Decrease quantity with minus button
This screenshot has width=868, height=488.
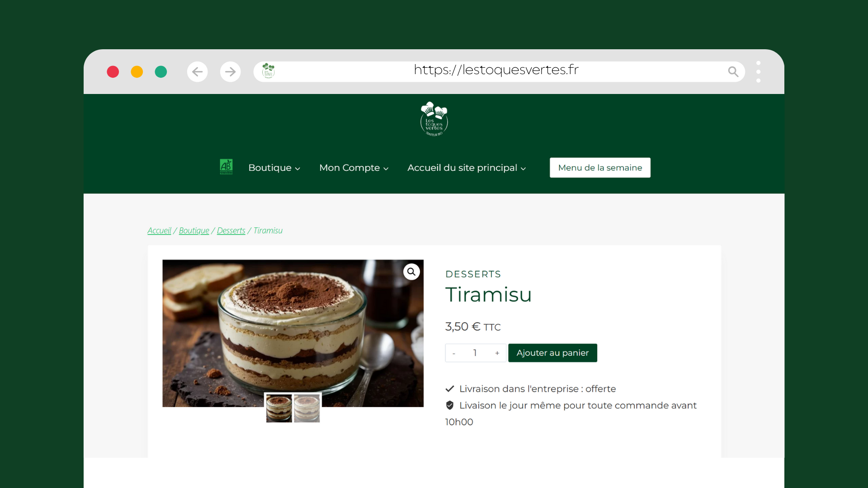click(454, 353)
